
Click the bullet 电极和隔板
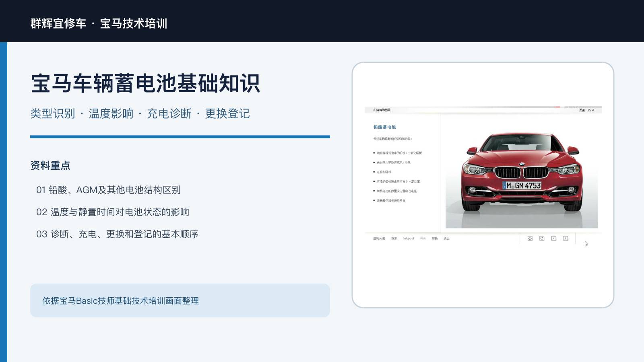click(x=384, y=172)
